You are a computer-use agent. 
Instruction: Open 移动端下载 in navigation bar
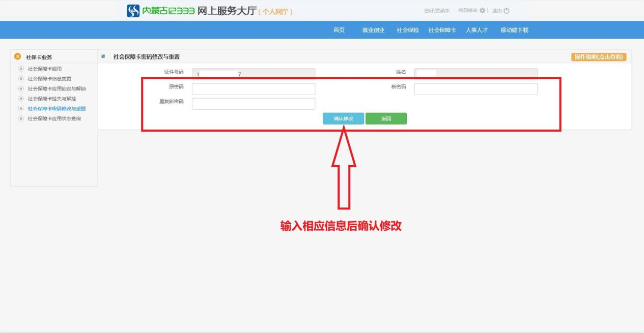[x=514, y=30]
